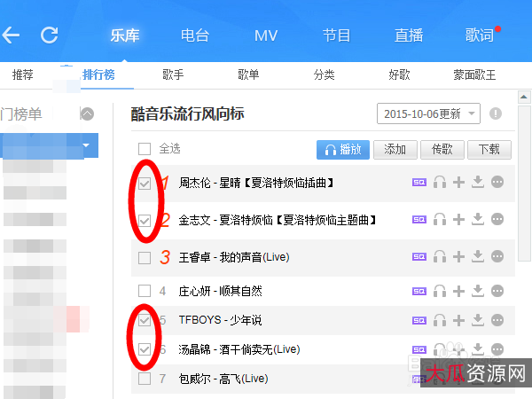Listen to 王睿卓 - 我的声音(Live) via headphone icon

pyautogui.click(x=440, y=256)
